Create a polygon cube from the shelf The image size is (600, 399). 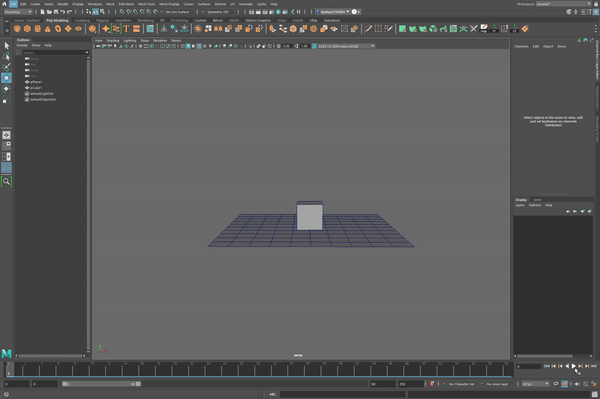pyautogui.click(x=27, y=29)
